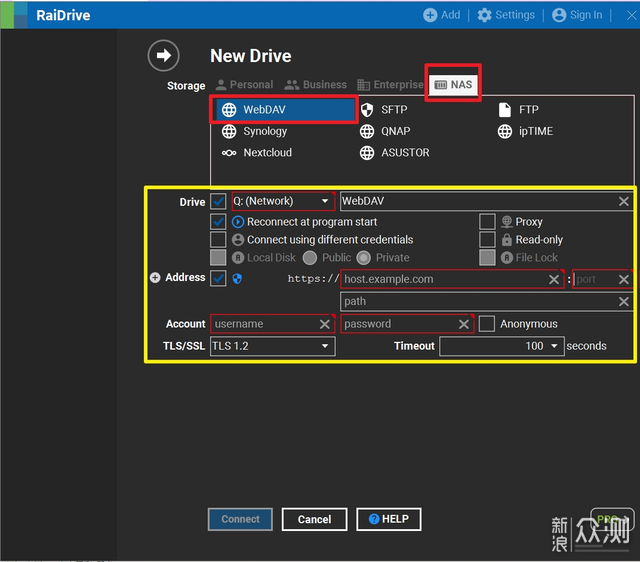Open Settings gear in title bar
Image resolution: width=640 pixels, height=562 pixels.
pos(484,15)
